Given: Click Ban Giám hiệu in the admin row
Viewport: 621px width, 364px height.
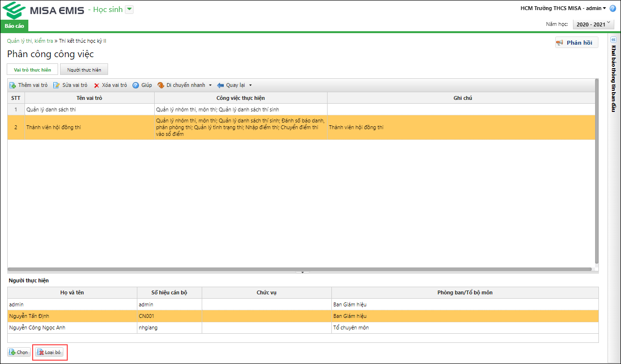Looking at the screenshot, I should pos(465,304).
